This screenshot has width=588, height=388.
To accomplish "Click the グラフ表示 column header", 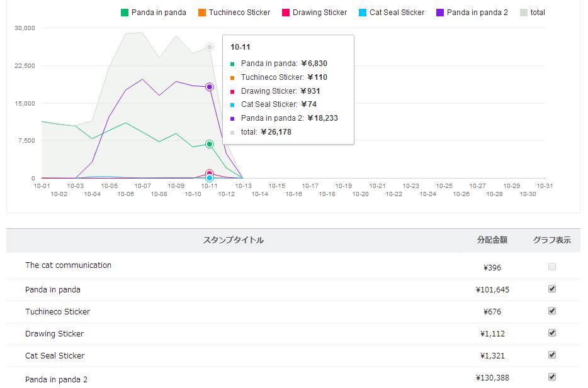I will [552, 240].
